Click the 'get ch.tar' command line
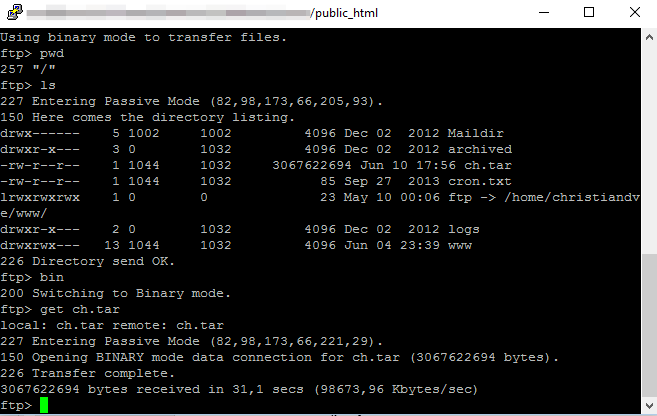Viewport: 657px width, 416px height. 60,310
